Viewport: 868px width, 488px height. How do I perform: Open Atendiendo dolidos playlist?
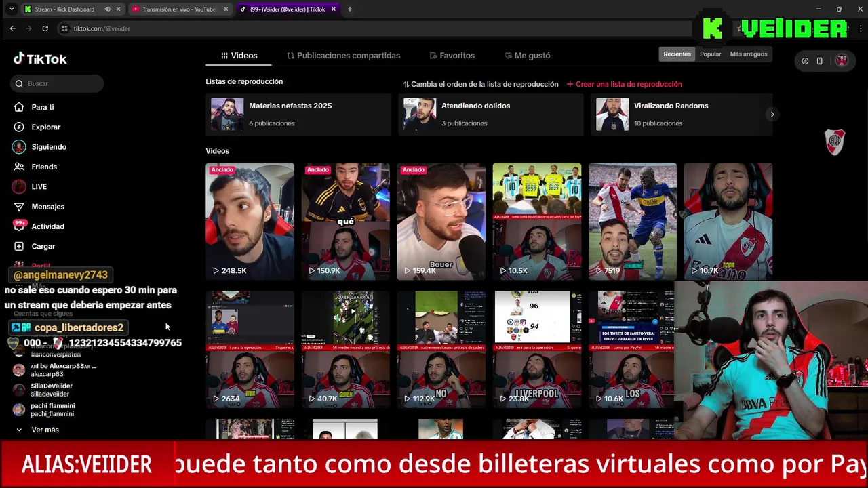pos(490,114)
